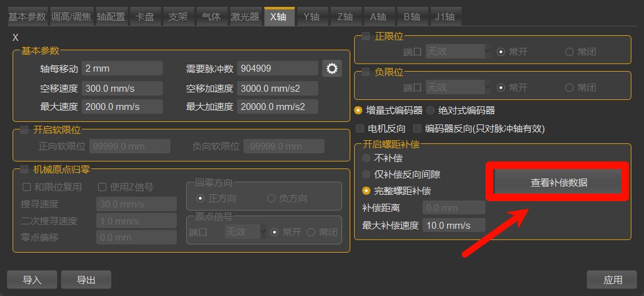Click the 空移速度 value field
This screenshot has height=296, width=644.
coord(123,88)
